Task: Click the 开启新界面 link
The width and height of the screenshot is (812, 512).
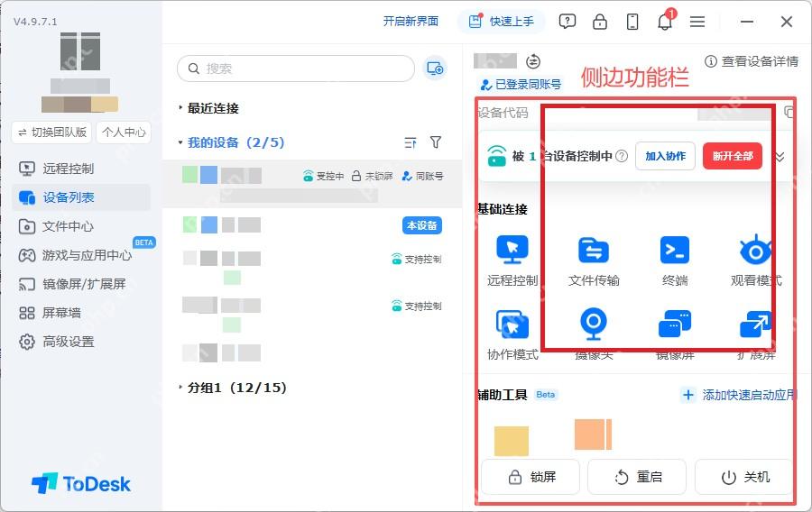Action: [x=411, y=22]
